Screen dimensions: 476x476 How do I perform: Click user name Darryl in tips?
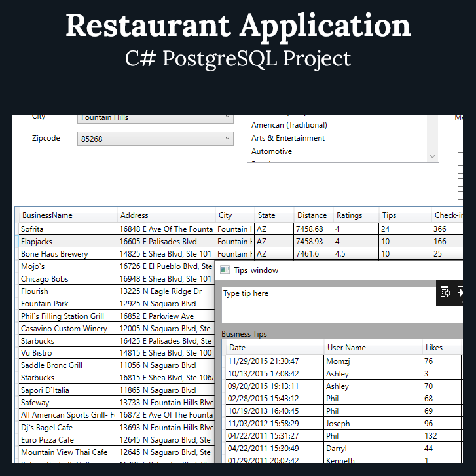(373, 449)
